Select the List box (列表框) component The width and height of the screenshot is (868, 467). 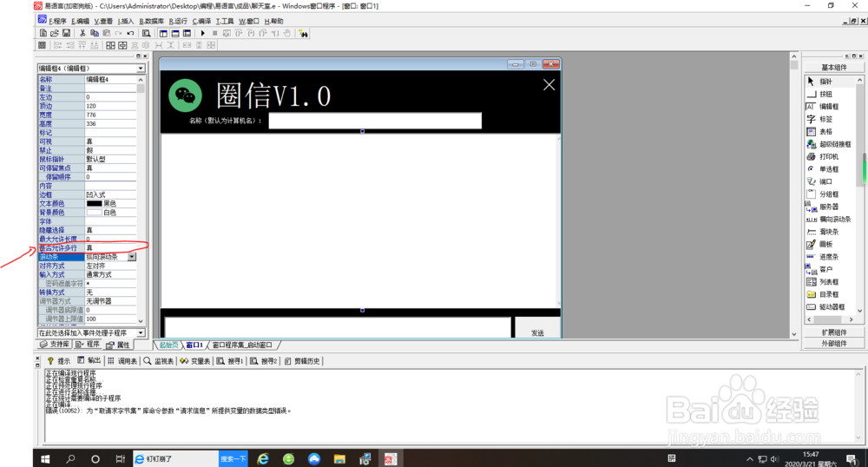click(831, 281)
